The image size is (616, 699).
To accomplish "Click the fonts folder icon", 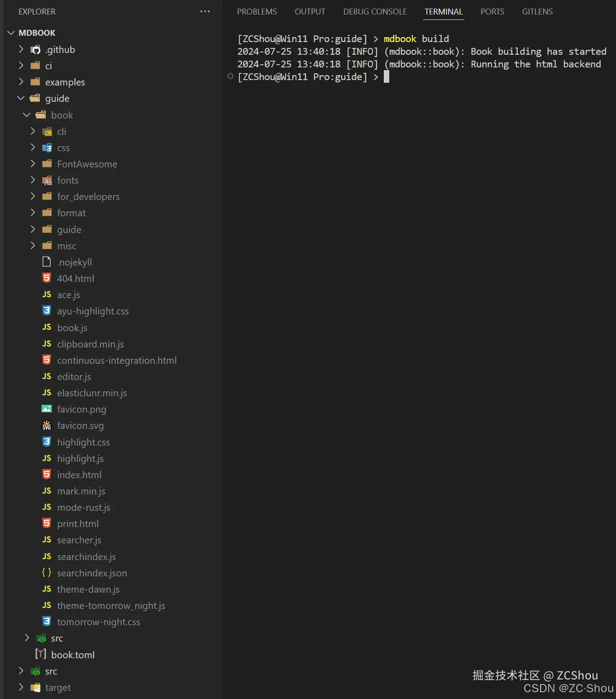I will coord(47,181).
